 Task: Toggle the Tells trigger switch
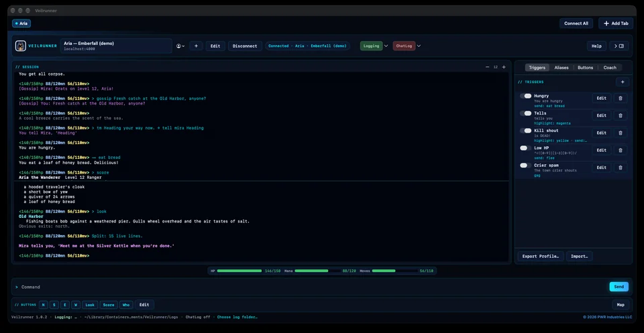coord(526,113)
